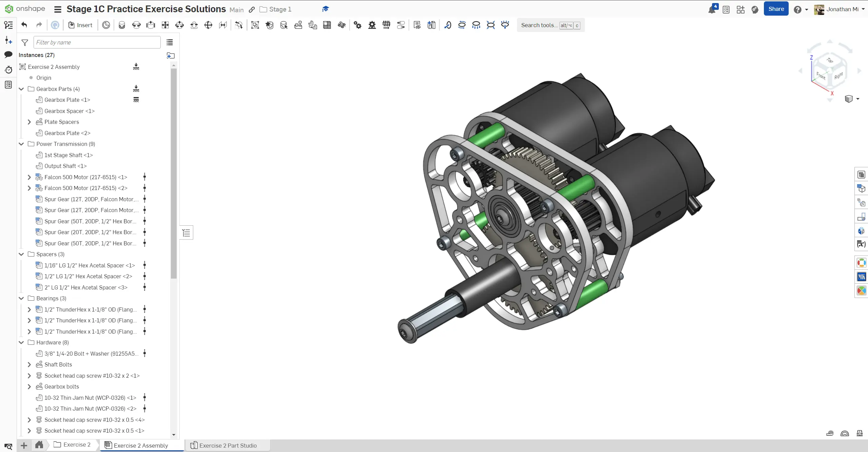Select the Gear relation tool
Screen dimensions: 868x452
point(357,25)
